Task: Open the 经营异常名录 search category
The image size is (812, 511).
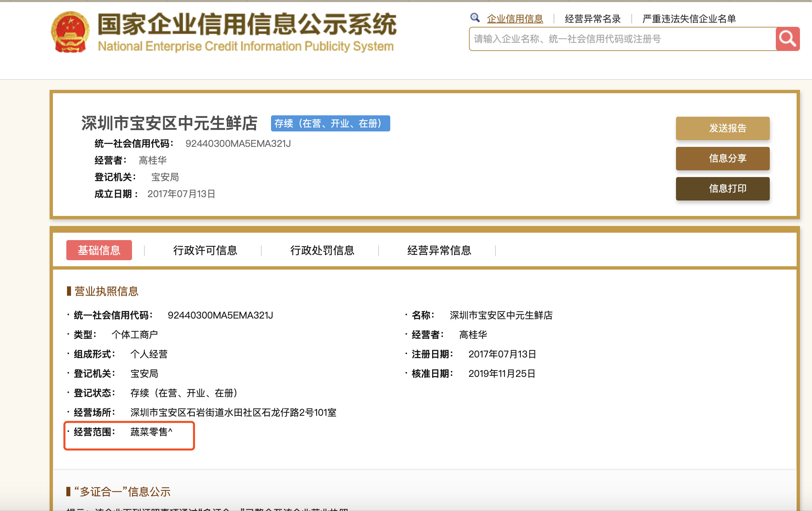Action: click(x=593, y=19)
